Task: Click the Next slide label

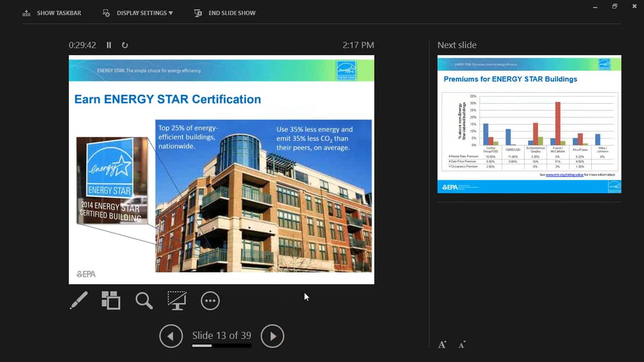Action: [457, 45]
